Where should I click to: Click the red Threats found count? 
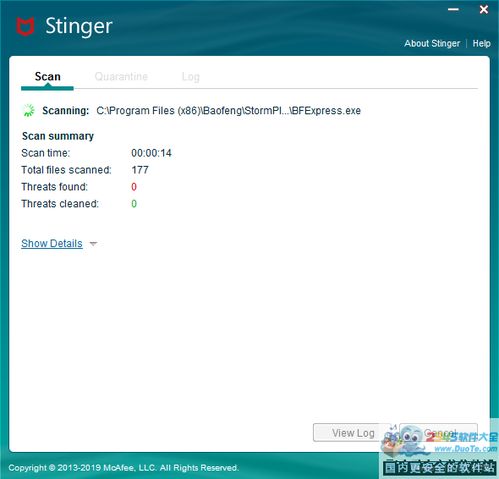click(x=134, y=187)
